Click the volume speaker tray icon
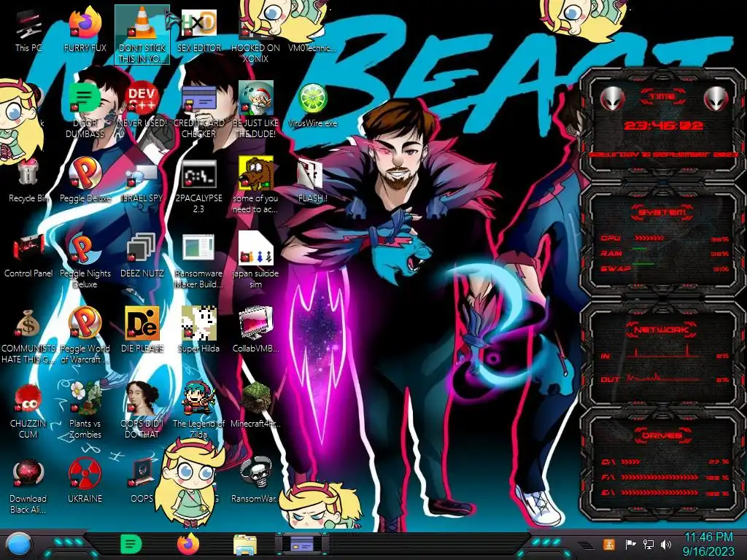The width and height of the screenshot is (747, 560). [x=666, y=544]
